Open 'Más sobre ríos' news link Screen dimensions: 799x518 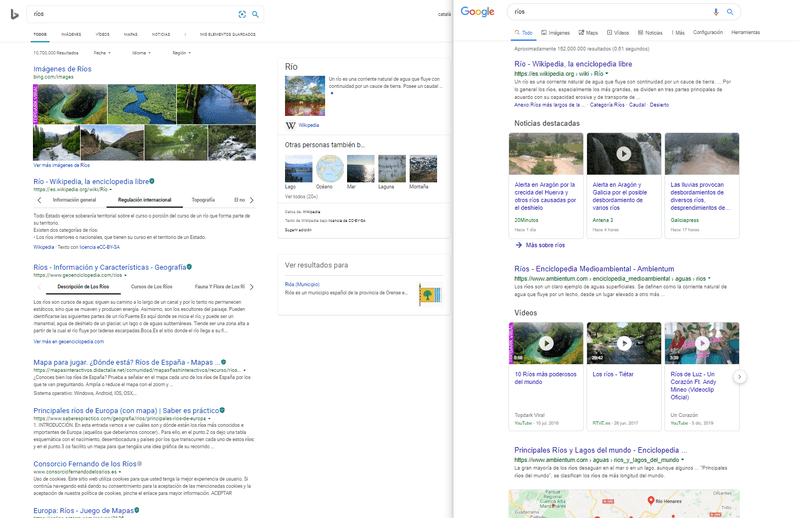coord(543,244)
